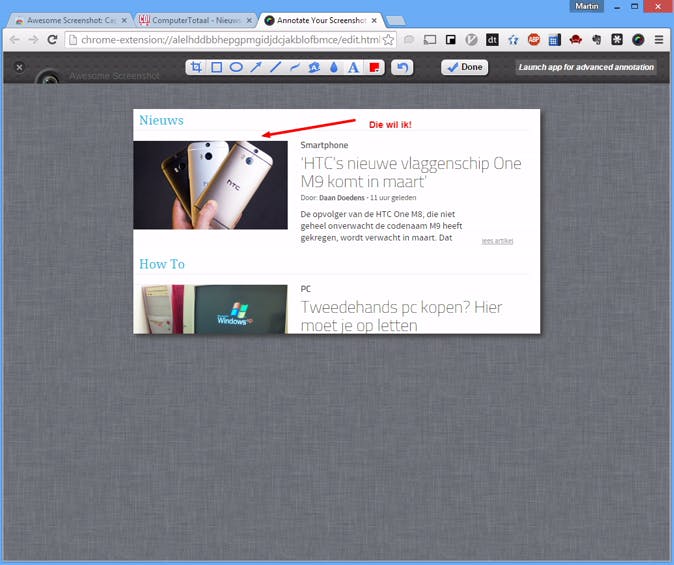Select the Annotate Your Screenshot tab

tap(321, 20)
